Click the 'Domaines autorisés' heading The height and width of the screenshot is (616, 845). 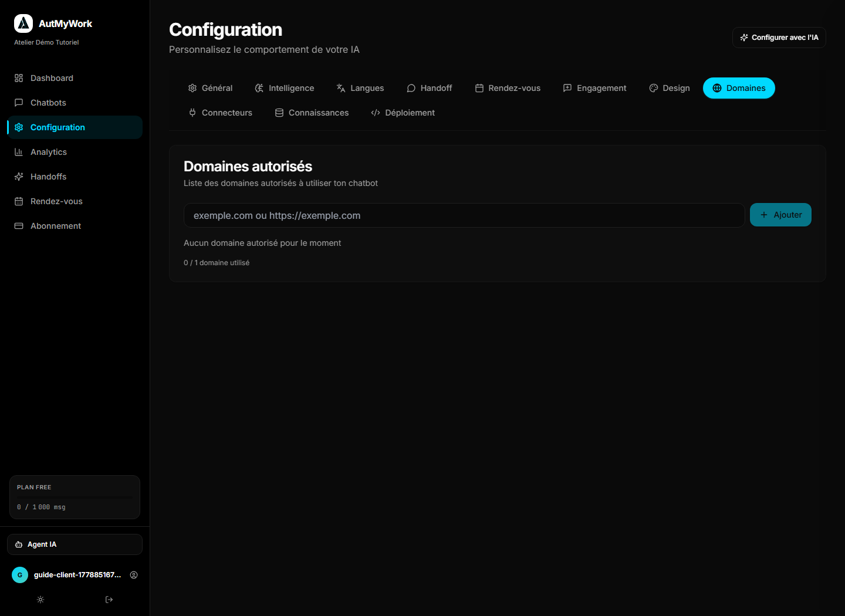[248, 166]
